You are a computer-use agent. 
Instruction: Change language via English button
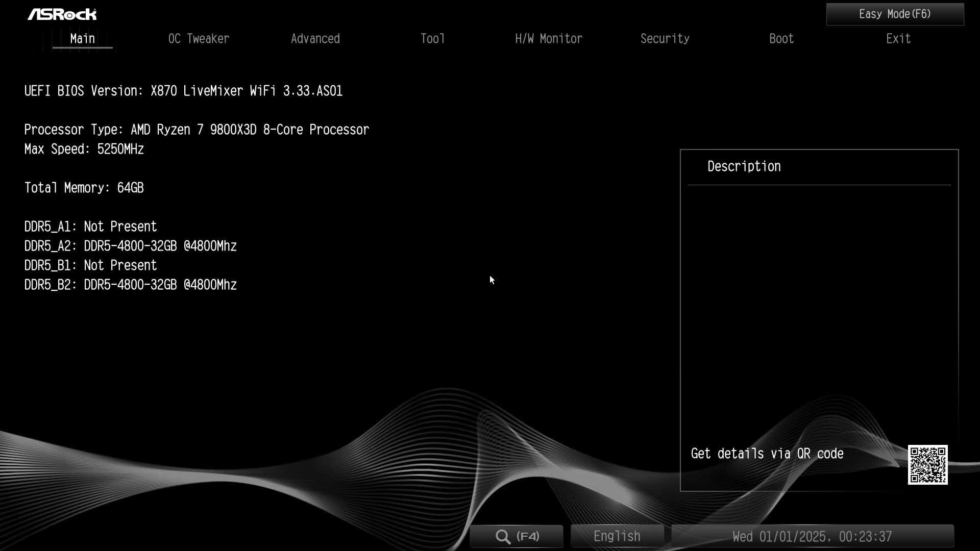[x=617, y=536]
